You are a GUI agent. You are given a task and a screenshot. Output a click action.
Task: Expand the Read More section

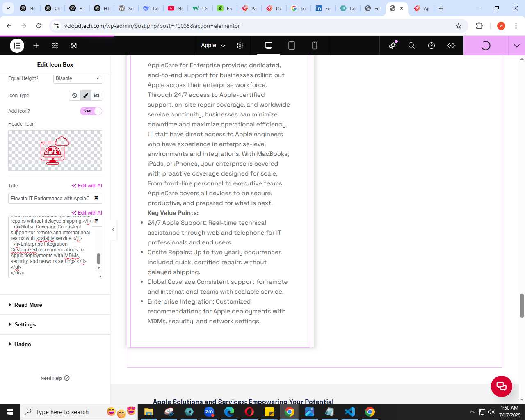[55, 305]
